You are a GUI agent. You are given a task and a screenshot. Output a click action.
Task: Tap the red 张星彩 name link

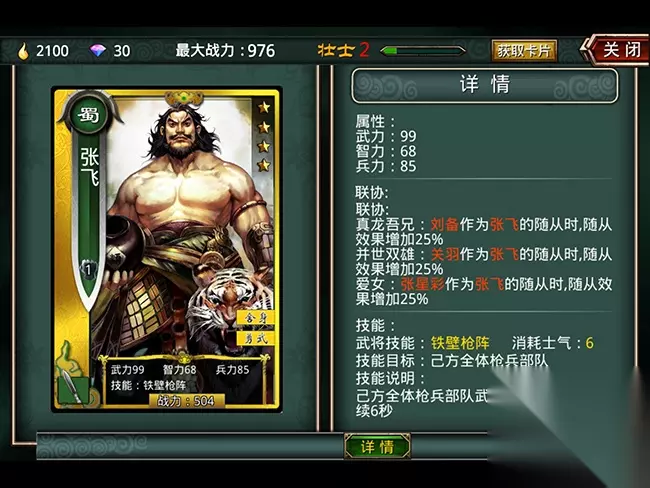point(422,284)
